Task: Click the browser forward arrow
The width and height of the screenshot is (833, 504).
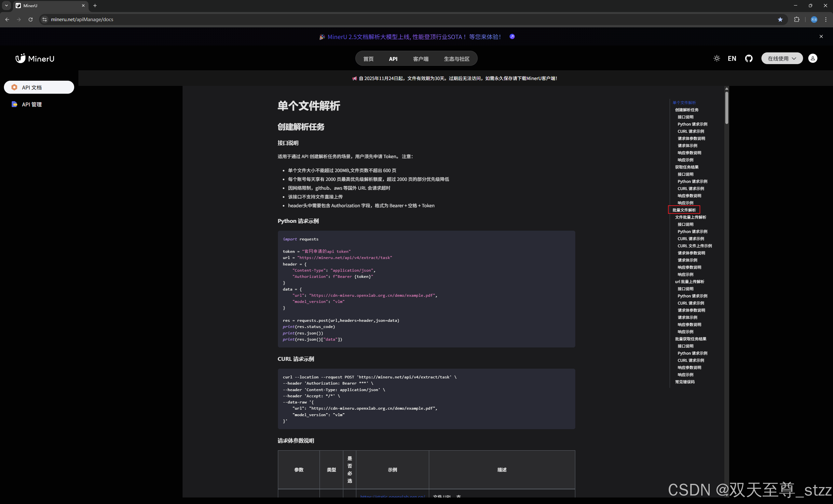Action: coord(19,20)
